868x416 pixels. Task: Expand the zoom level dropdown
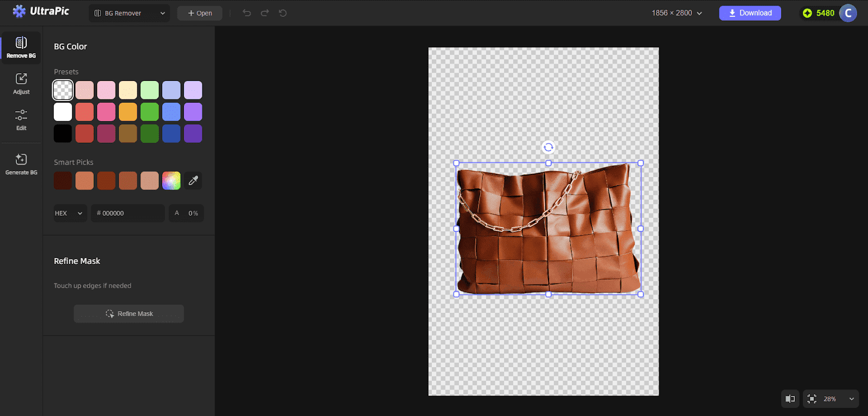click(x=852, y=399)
